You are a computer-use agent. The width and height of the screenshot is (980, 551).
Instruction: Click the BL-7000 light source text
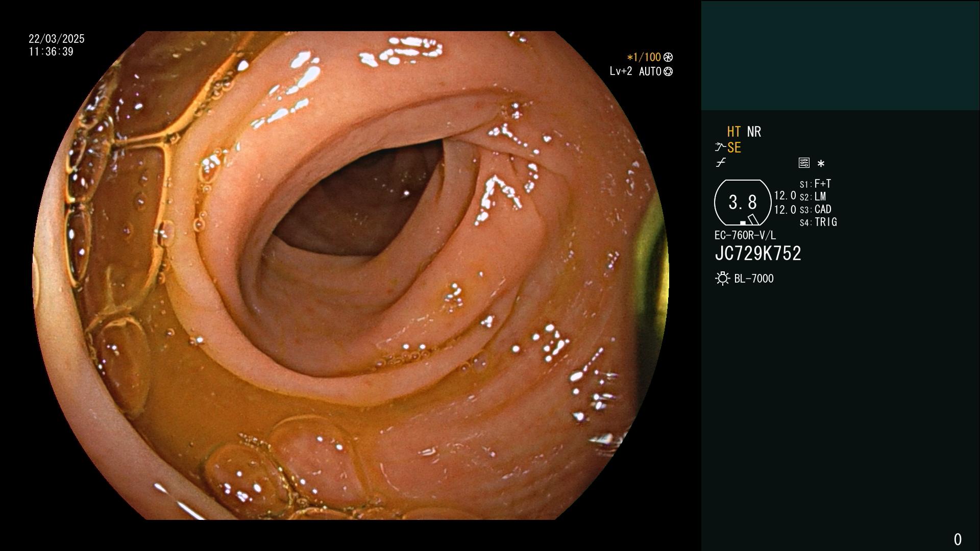[x=754, y=279]
